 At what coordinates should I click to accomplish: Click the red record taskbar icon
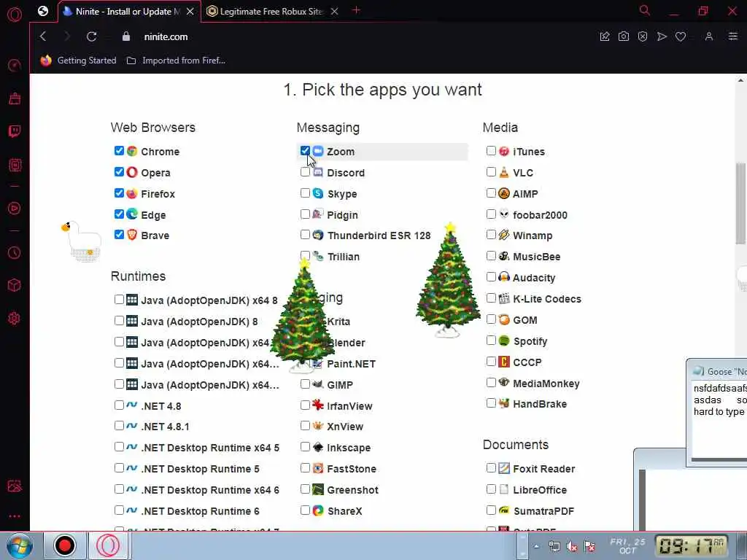coord(64,545)
